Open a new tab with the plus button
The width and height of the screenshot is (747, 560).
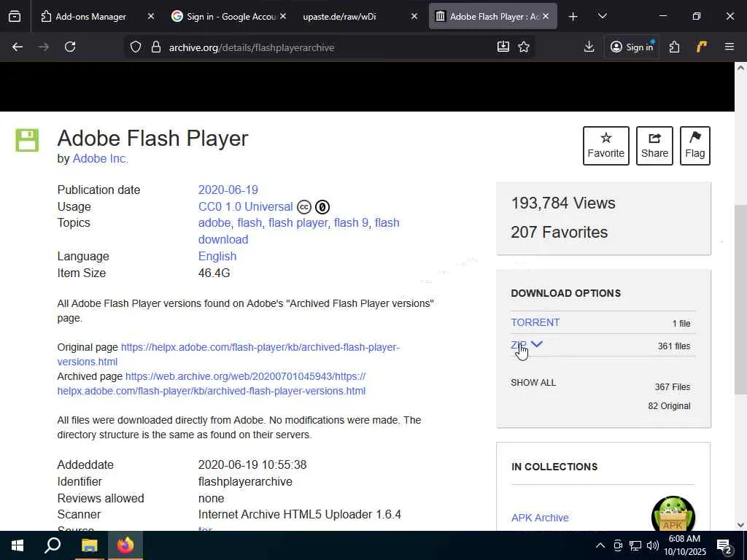[573, 17]
